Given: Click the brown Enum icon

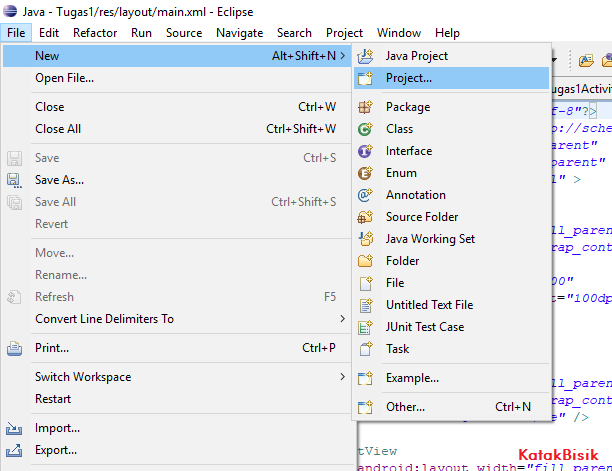Looking at the screenshot, I should pyautogui.click(x=365, y=173).
